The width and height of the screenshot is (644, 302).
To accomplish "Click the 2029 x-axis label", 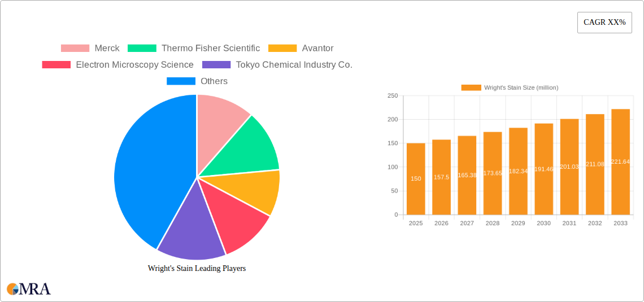I will [518, 223].
